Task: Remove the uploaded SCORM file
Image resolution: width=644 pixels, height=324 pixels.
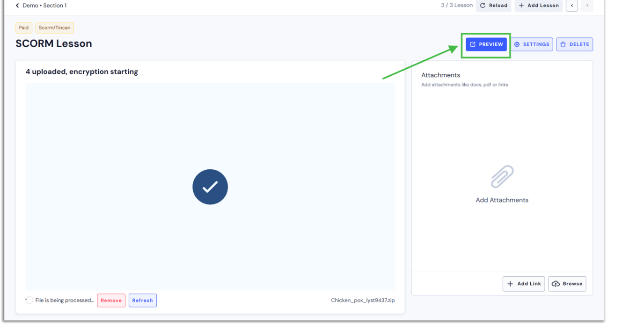Action: click(111, 300)
